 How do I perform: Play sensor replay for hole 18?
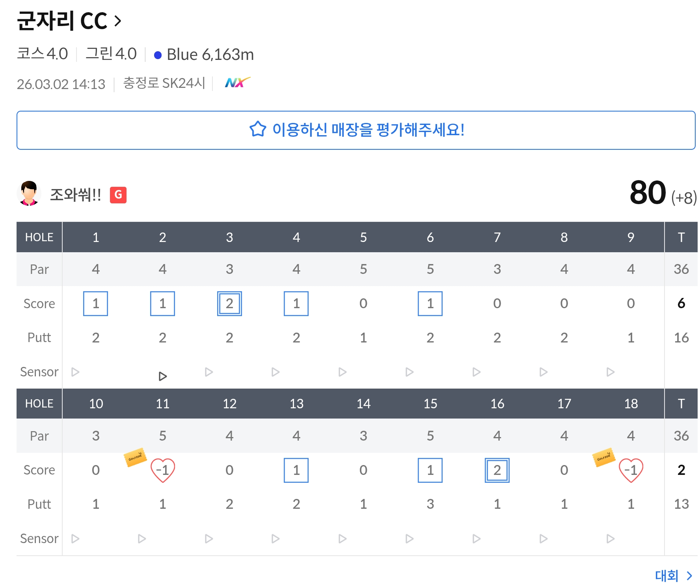(x=610, y=539)
